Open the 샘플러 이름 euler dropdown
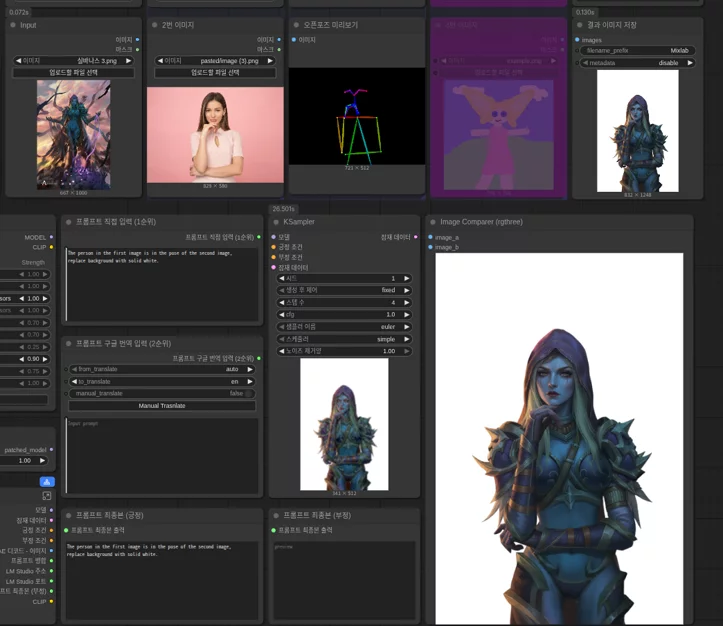Screen dimensions: 723x626 tap(344, 327)
